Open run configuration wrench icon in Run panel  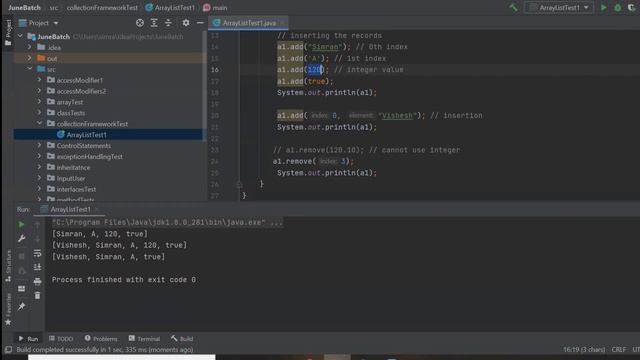21,238
